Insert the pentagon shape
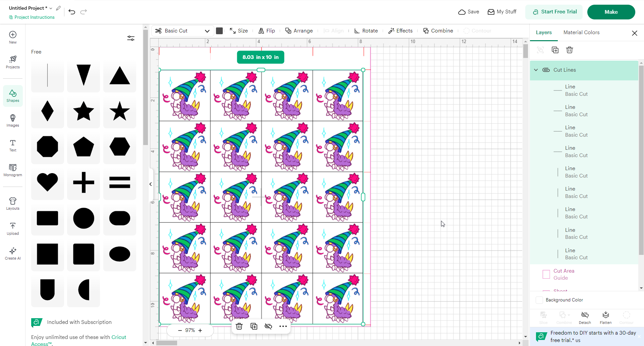This screenshot has height=346, width=644. click(84, 146)
